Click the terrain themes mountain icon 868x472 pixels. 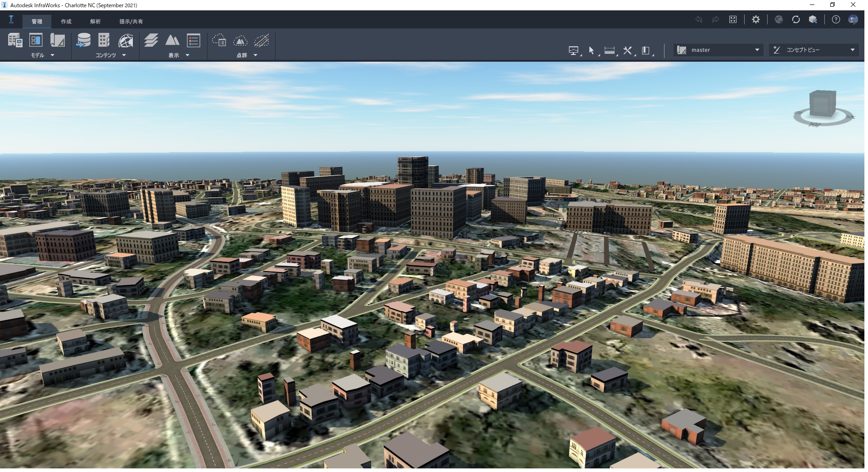[x=172, y=40]
